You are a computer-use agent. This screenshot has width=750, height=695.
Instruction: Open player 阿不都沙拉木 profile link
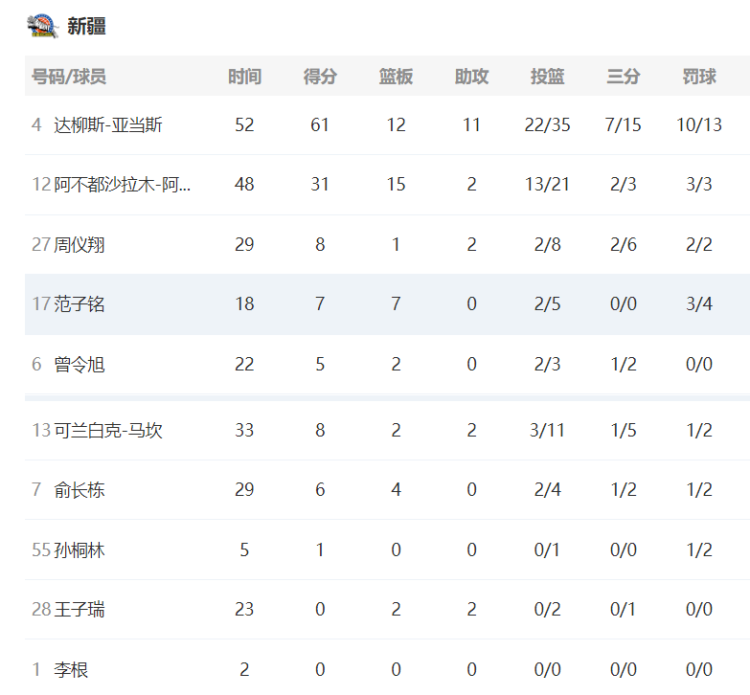(122, 185)
